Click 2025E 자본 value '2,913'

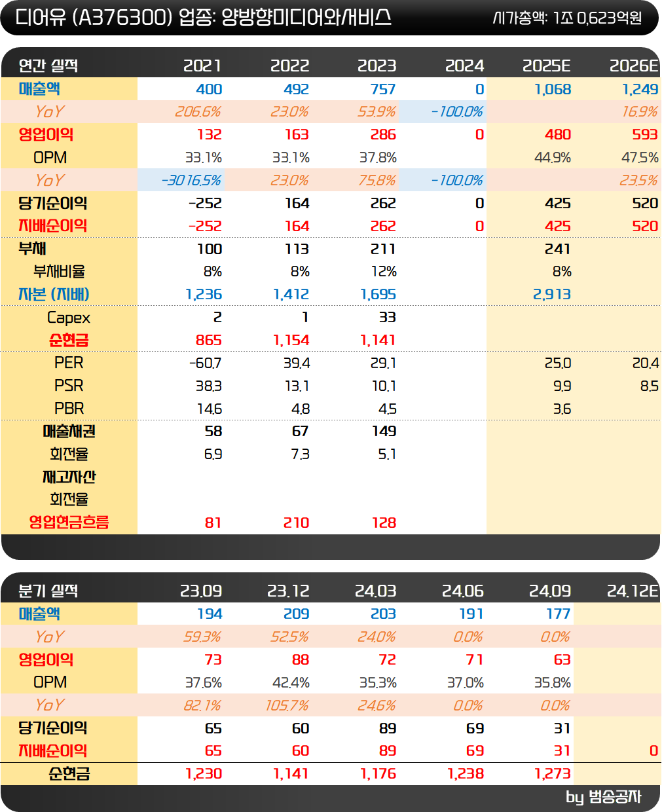(x=552, y=295)
